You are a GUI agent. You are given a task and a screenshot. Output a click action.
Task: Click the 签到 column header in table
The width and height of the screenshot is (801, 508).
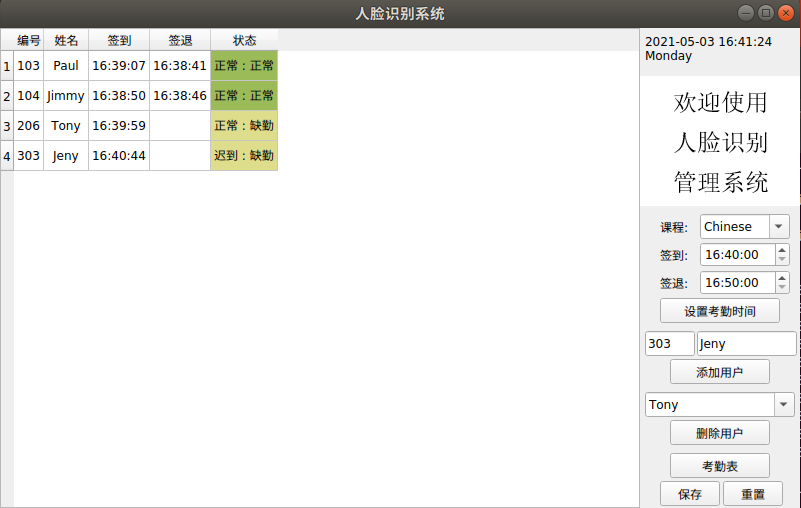pos(119,40)
